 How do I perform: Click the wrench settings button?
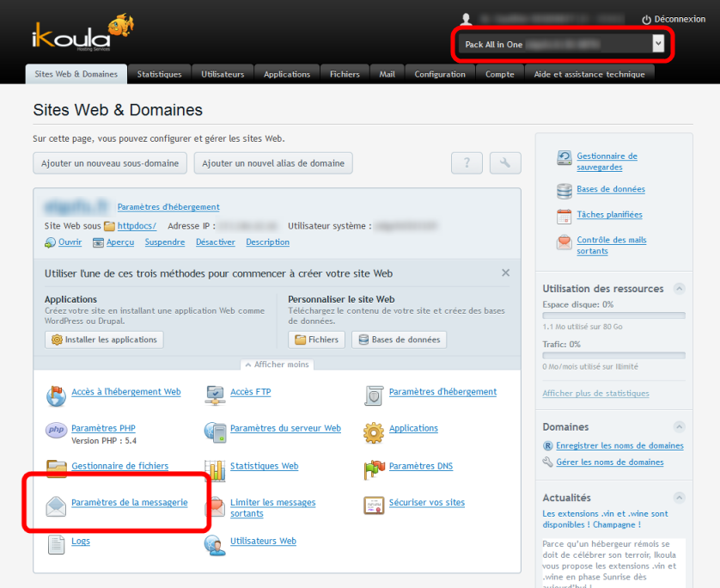click(x=505, y=163)
